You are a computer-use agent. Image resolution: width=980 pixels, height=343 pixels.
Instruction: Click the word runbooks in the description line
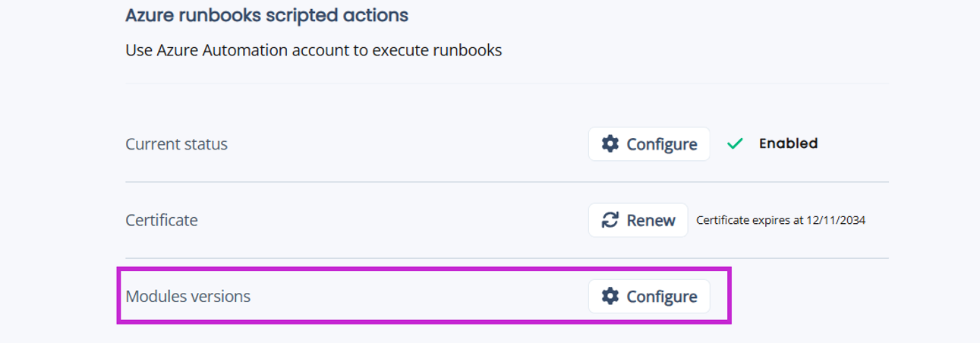[x=467, y=51]
